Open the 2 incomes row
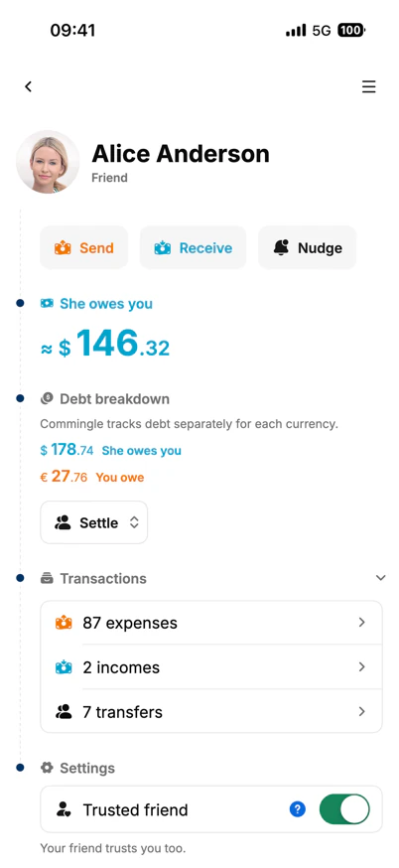This screenshot has width=399, height=868. coord(211,667)
